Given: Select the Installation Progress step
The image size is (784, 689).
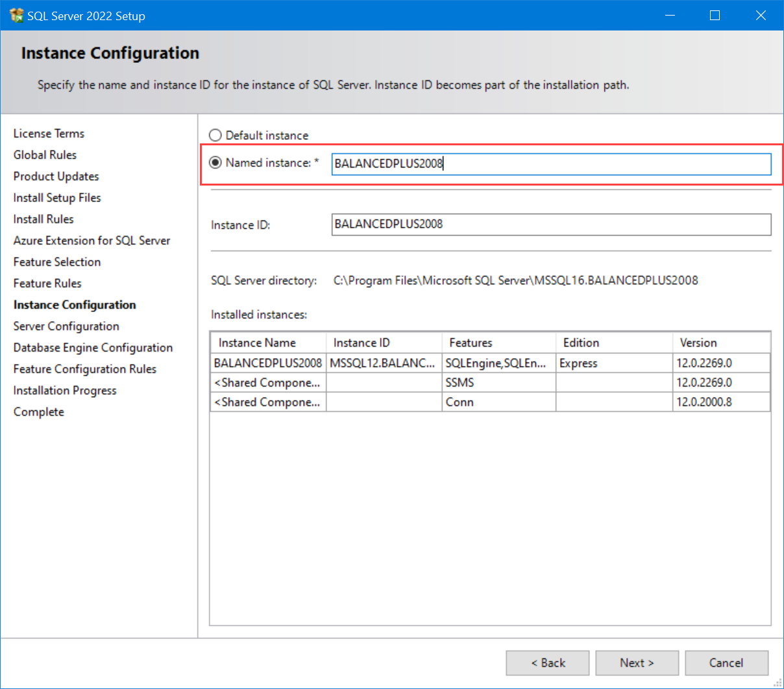Looking at the screenshot, I should coord(64,390).
